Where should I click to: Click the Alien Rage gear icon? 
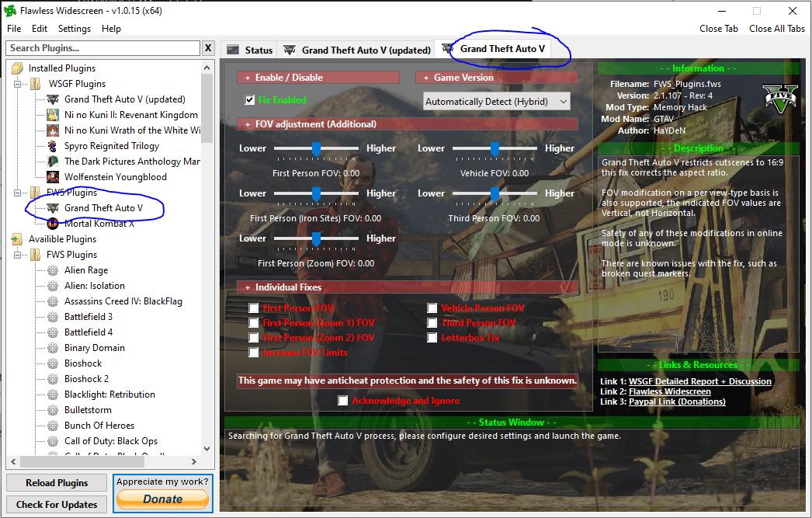(x=53, y=270)
